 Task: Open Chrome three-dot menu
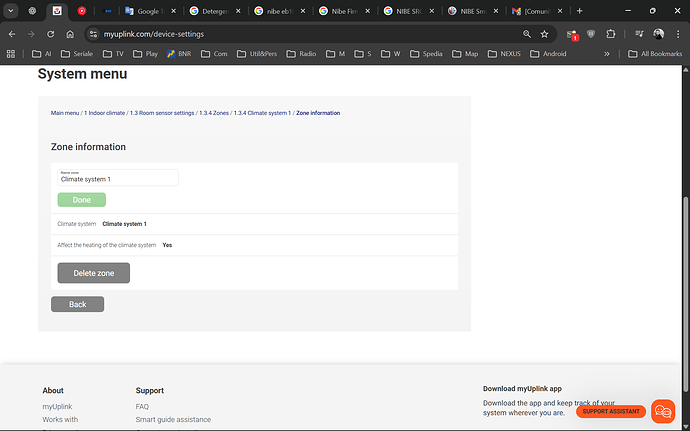tap(678, 33)
